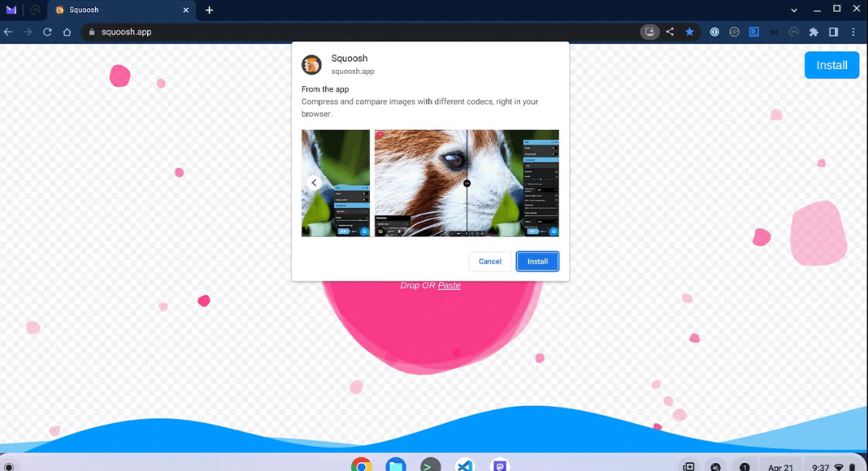Screen dimensions: 868x471
Task: Cancel the Squoosh install dialog
Action: [x=490, y=261]
